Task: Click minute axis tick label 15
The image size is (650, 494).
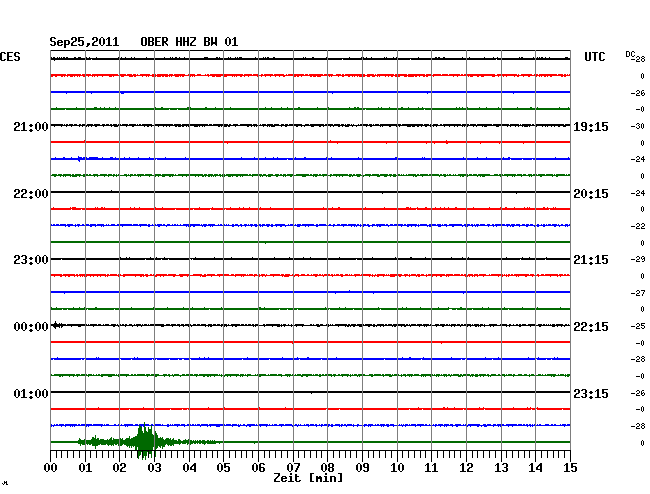Action: click(x=570, y=468)
